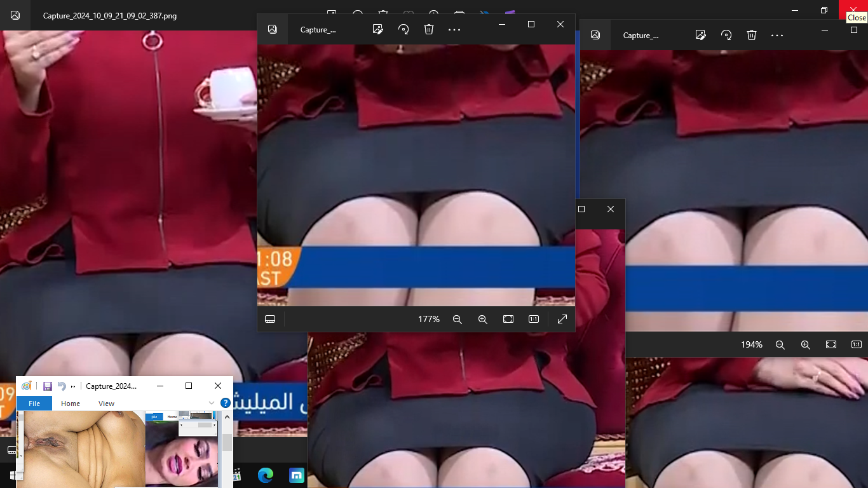Viewport: 868px width, 488px height.
Task: Click Edit image icon in 177% Photos window
Action: pos(378,29)
